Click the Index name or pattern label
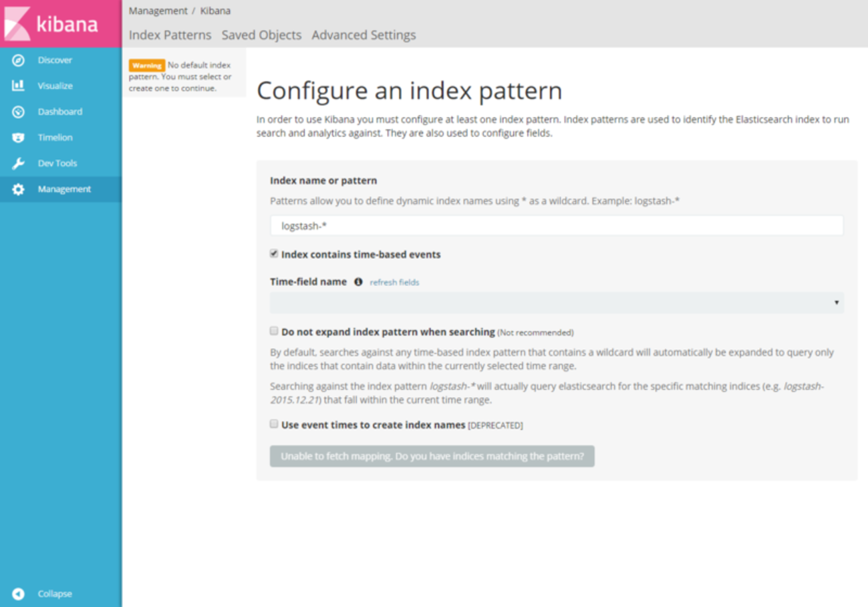 click(x=323, y=180)
